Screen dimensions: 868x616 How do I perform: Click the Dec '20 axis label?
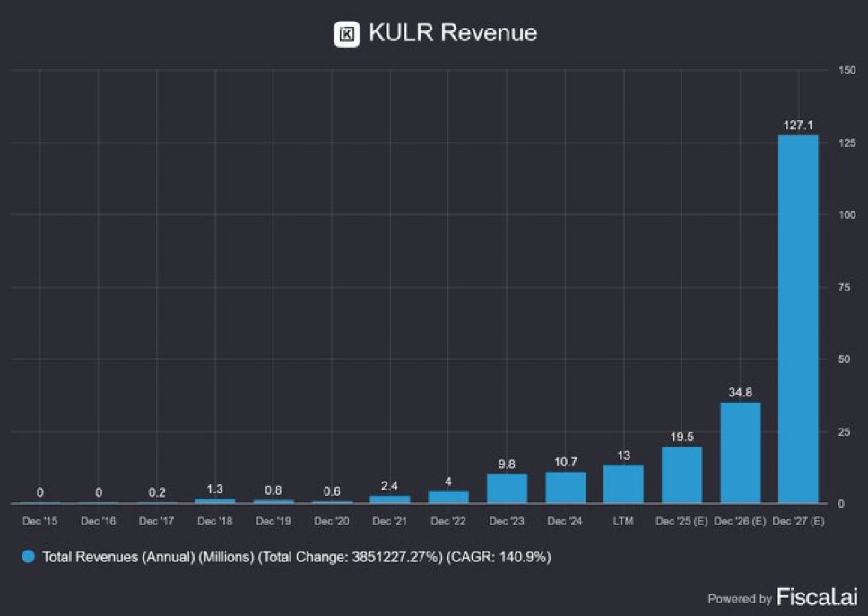click(x=332, y=521)
